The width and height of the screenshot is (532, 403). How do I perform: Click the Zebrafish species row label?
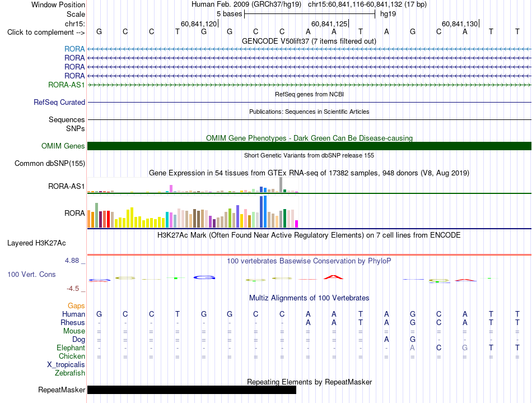click(70, 373)
